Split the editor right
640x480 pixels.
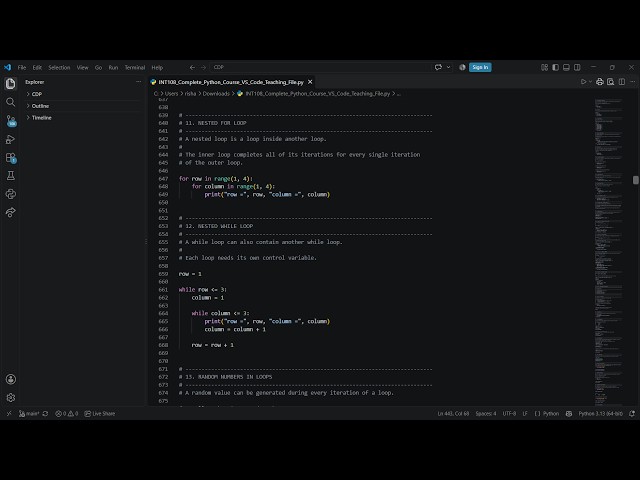click(x=622, y=82)
